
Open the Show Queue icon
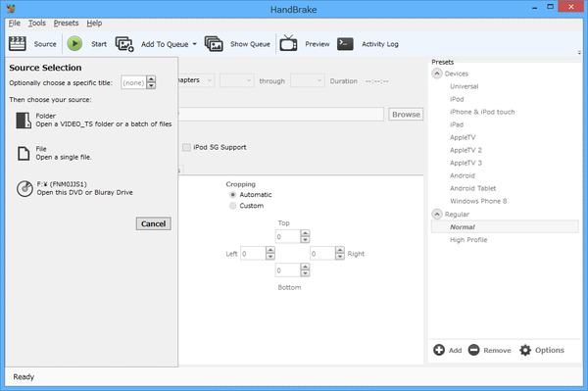tap(214, 44)
